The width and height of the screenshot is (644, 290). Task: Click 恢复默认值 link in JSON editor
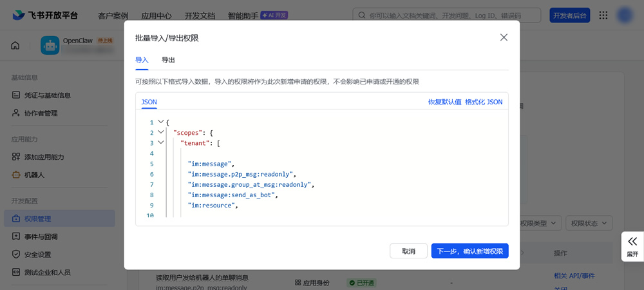(444, 102)
